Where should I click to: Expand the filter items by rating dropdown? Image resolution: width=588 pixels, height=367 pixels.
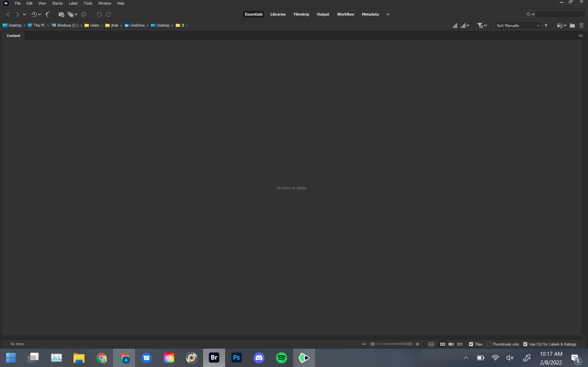point(482,26)
